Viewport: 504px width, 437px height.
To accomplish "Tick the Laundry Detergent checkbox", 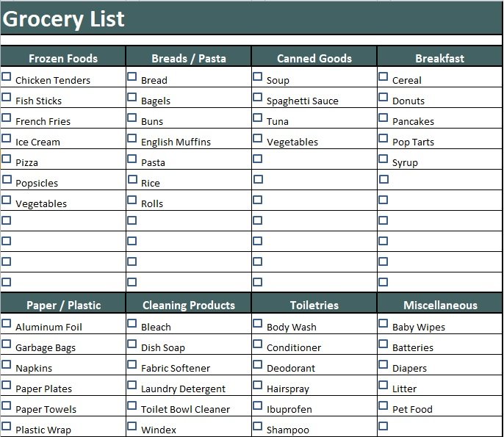I will coord(132,386).
